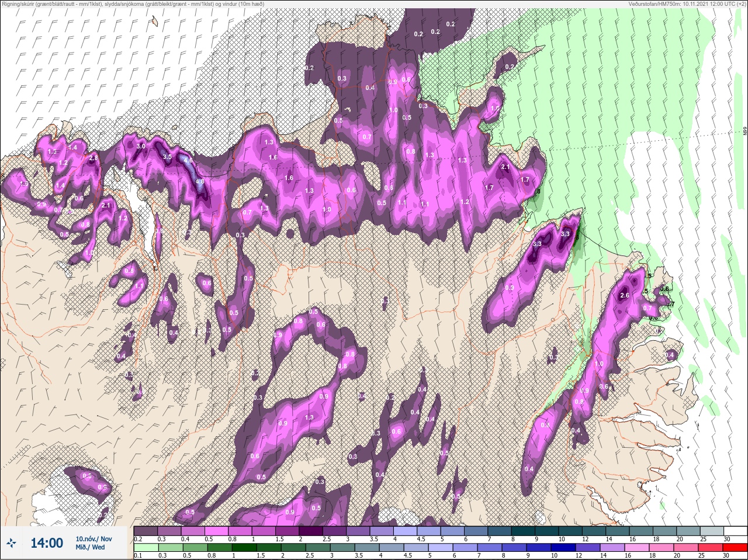Viewport: 748px width, 560px height.
Task: Click the '10.nóv./ Nov' date label
Action: (x=93, y=538)
